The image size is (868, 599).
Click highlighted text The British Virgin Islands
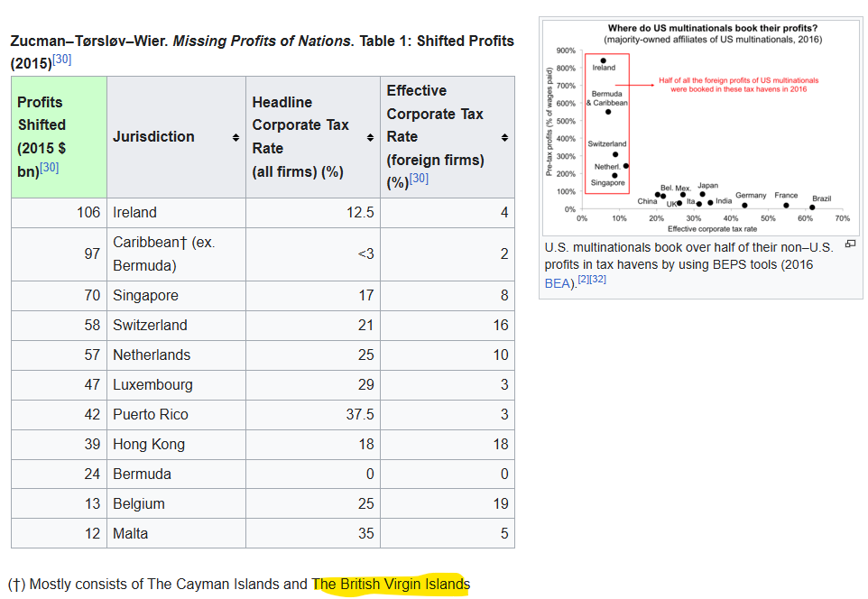pos(391,585)
